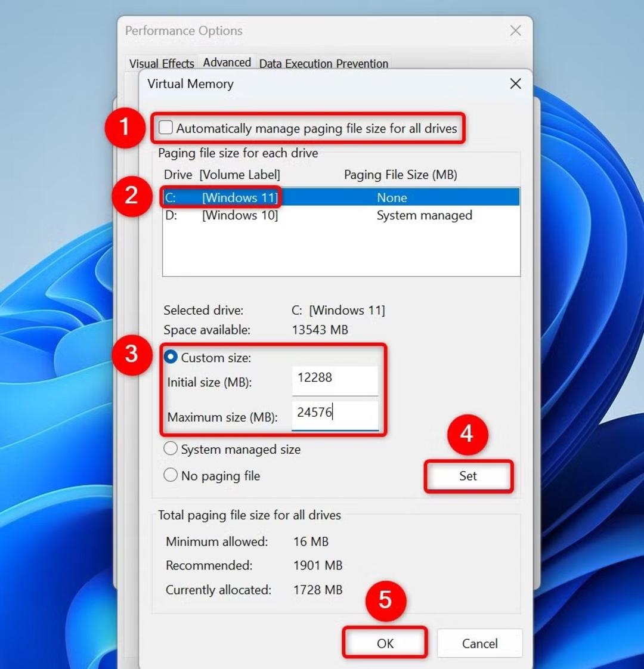Focus the Maximum size input field

tap(335, 415)
